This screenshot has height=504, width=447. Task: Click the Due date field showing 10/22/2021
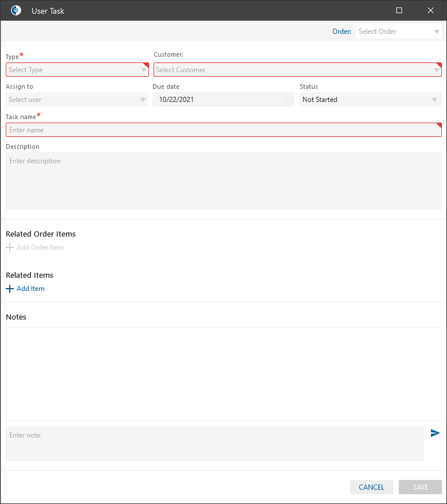pos(218,100)
